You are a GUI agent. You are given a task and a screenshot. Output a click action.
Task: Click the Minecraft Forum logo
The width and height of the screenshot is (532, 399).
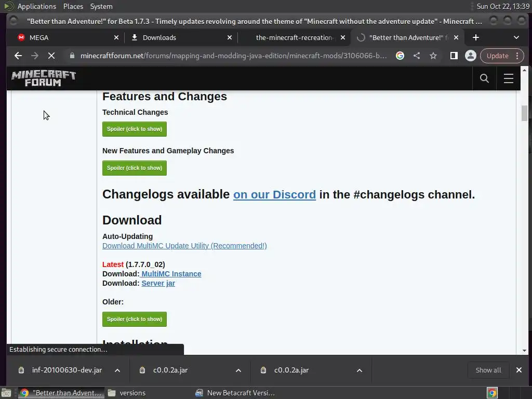44,78
